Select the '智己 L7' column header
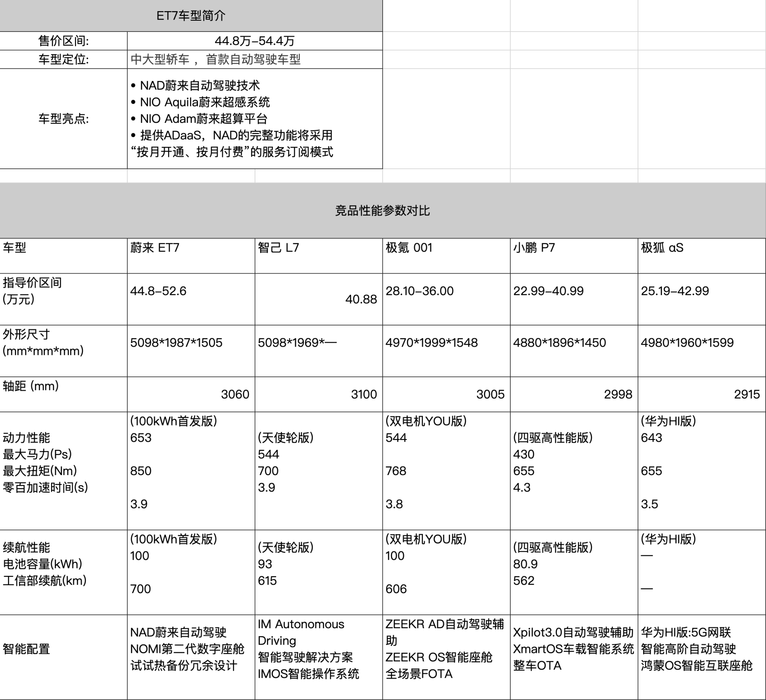Viewport: 766px width, 700px height. pos(319,256)
